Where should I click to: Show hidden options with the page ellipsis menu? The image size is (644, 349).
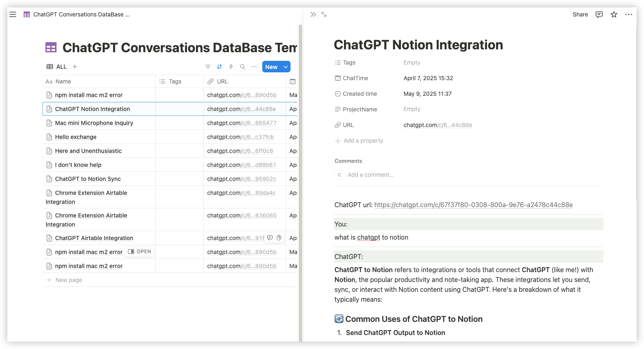coord(629,14)
